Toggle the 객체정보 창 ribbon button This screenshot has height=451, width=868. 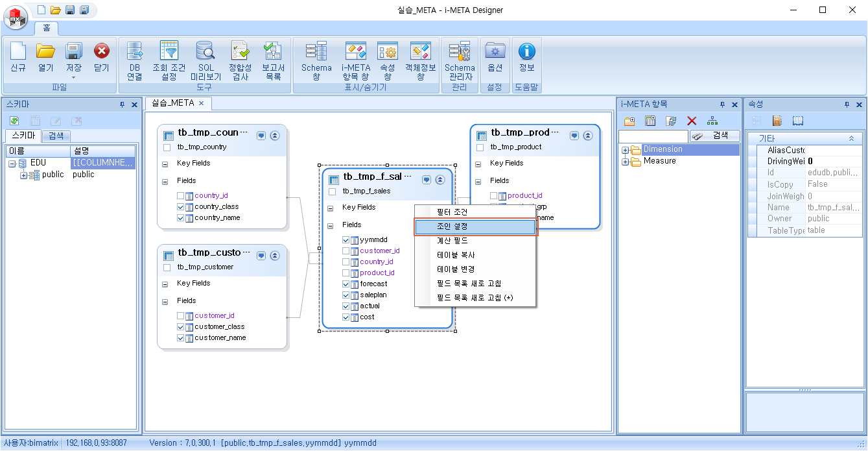pyautogui.click(x=421, y=61)
